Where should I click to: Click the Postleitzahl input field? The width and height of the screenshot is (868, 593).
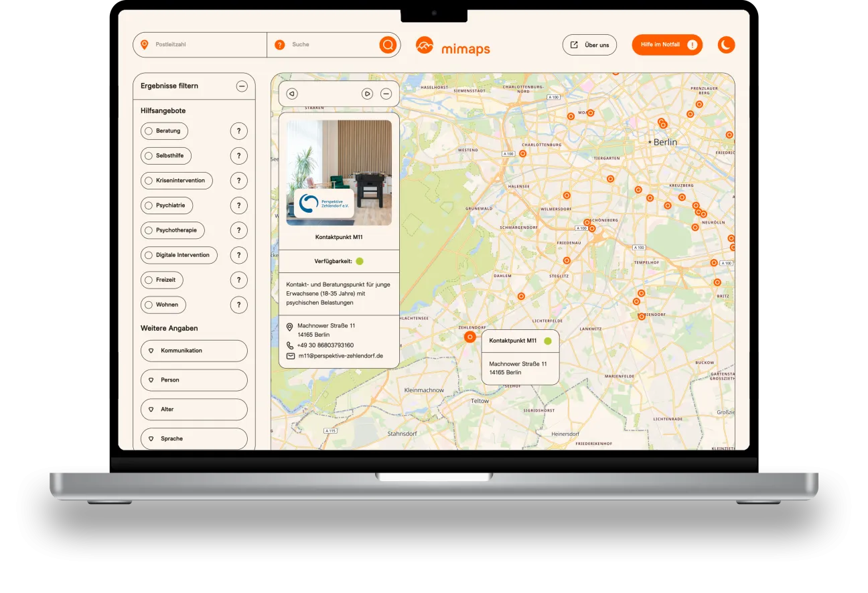click(x=200, y=45)
